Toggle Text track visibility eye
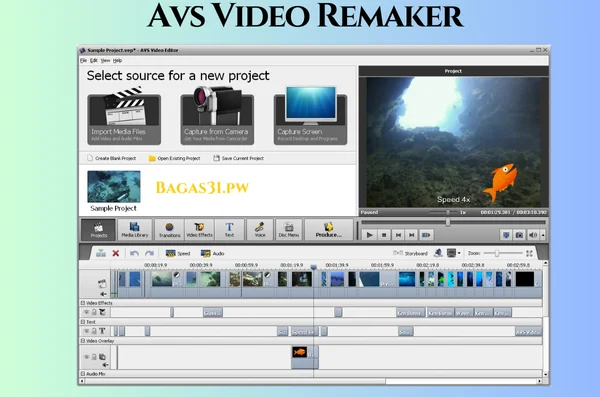This screenshot has height=397, width=600. 86,331
